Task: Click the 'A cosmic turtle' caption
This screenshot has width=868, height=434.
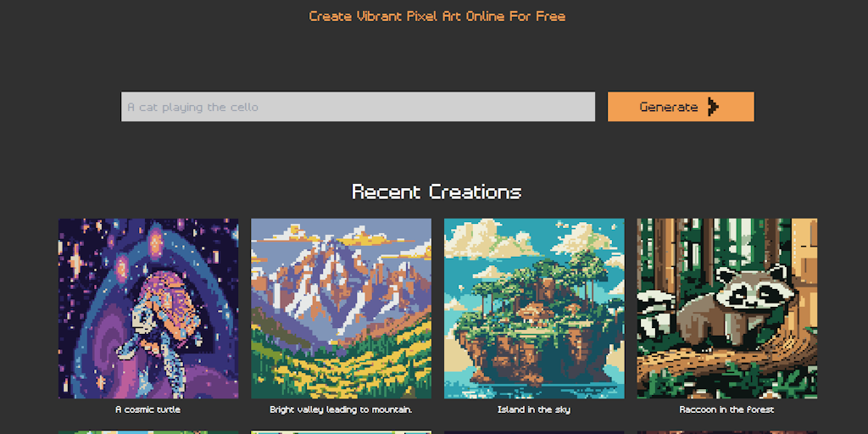Action: pos(147,410)
